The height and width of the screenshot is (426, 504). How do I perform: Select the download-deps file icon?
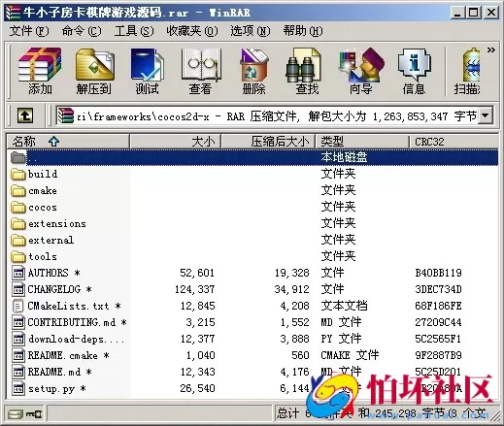pos(18,339)
